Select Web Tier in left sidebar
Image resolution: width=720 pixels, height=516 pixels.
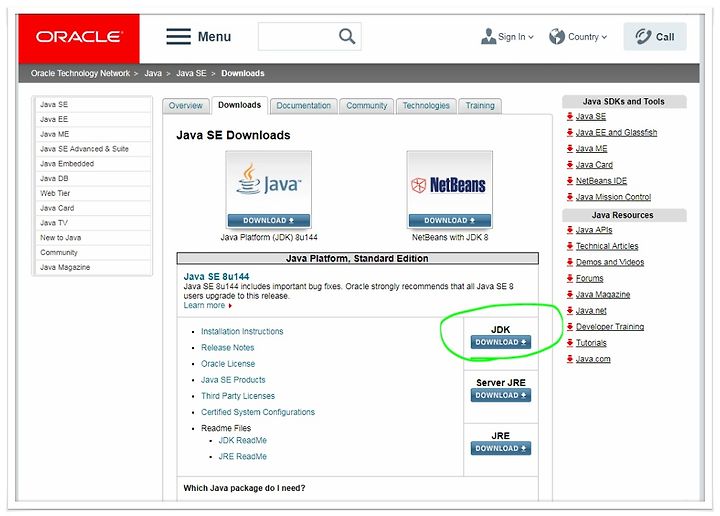click(93, 193)
